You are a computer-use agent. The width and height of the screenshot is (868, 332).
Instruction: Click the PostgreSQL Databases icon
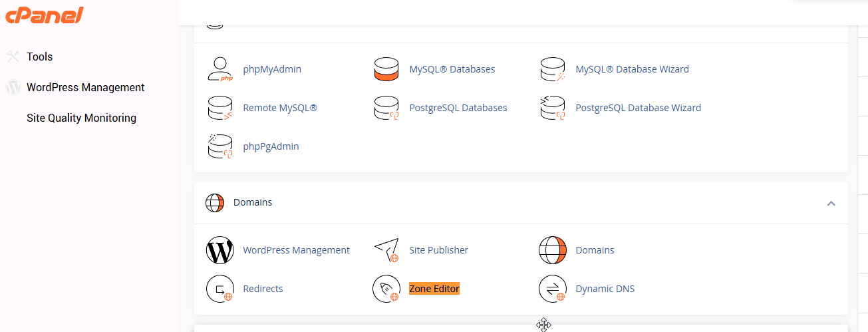pyautogui.click(x=386, y=108)
